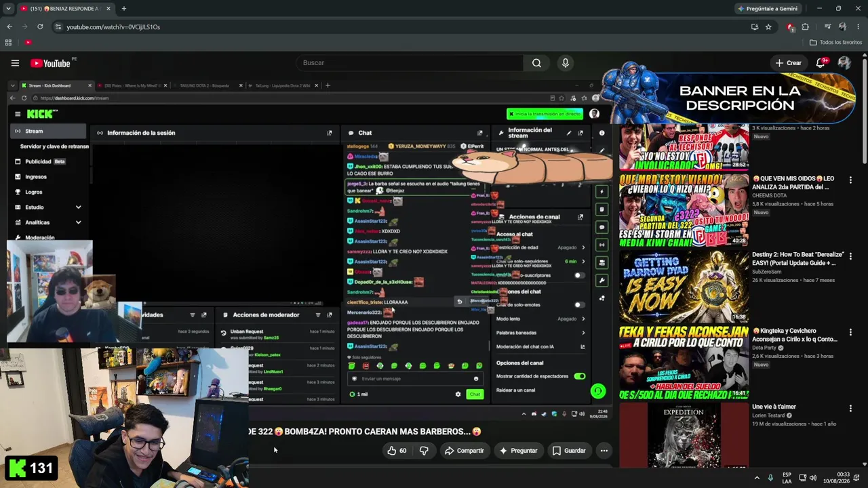The image size is (868, 488).
Task: Open the taskbar volume control
Action: coord(813,478)
